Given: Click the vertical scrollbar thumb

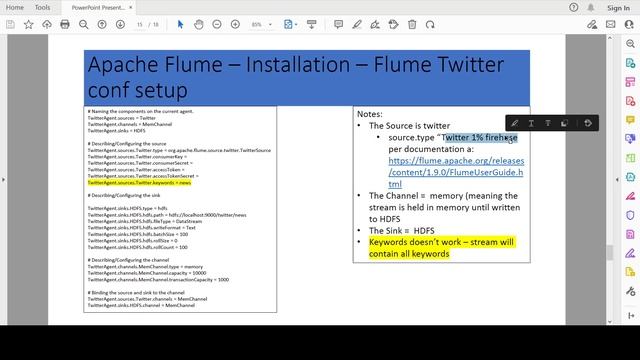Looking at the screenshot, I should [610, 252].
